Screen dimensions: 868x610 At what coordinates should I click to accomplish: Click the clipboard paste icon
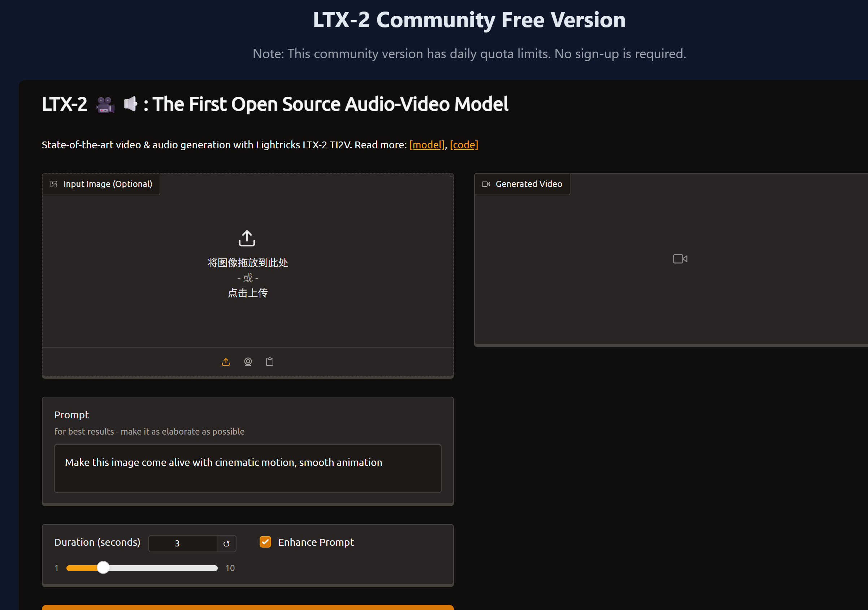pos(270,362)
